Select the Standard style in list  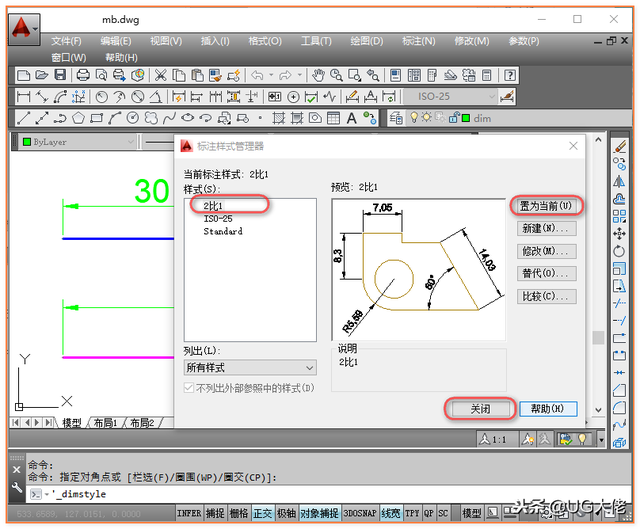click(x=223, y=231)
